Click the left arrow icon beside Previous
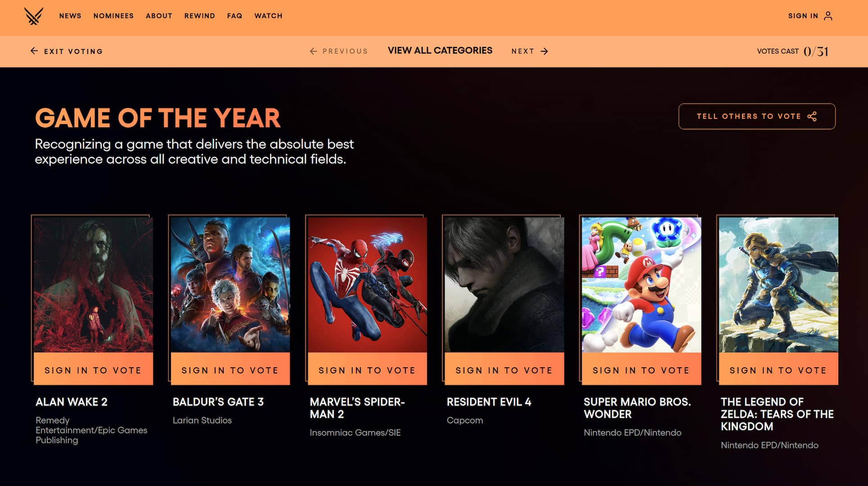The width and height of the screenshot is (868, 486). pos(314,51)
